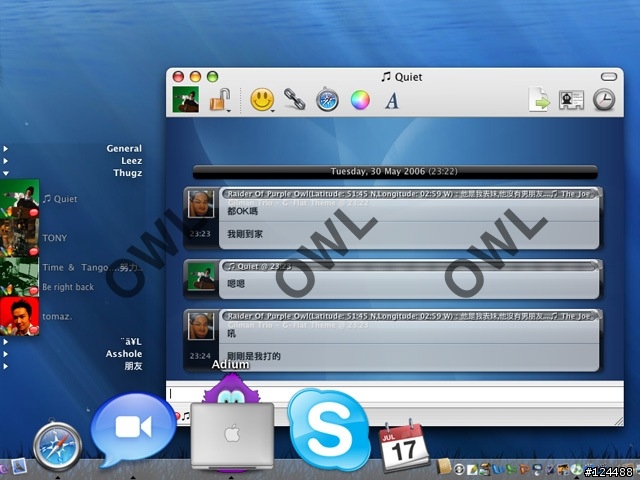Image resolution: width=640 pixels, height=480 pixels.
Task: Expand the Leez contact group
Action: (x=5, y=161)
